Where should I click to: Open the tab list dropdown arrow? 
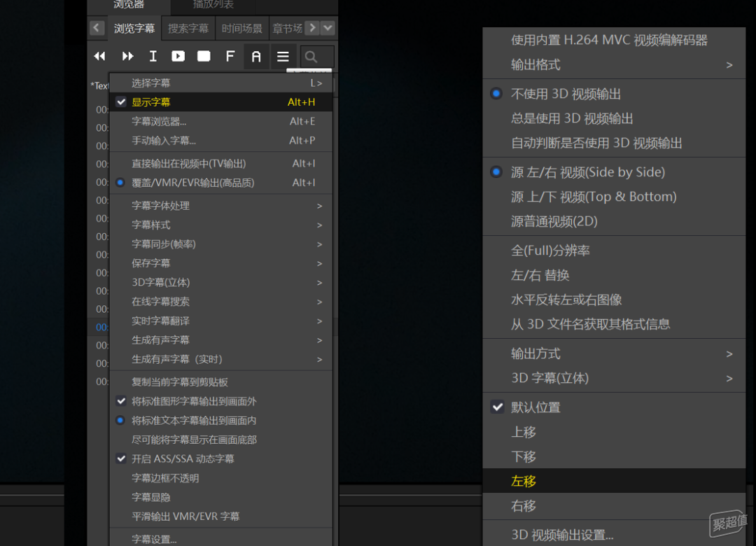click(x=328, y=28)
